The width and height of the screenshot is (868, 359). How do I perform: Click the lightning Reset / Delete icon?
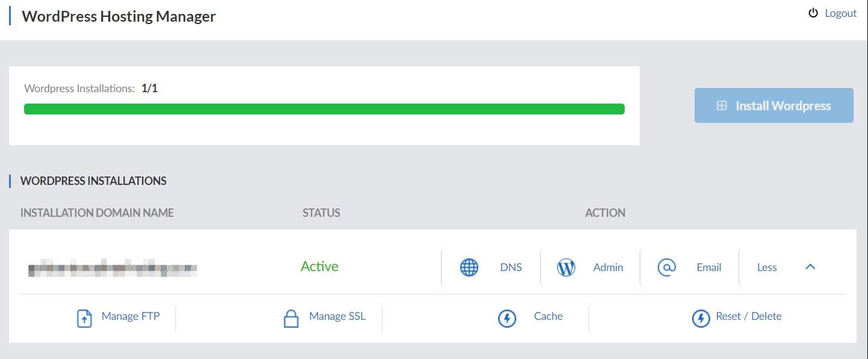coord(701,319)
